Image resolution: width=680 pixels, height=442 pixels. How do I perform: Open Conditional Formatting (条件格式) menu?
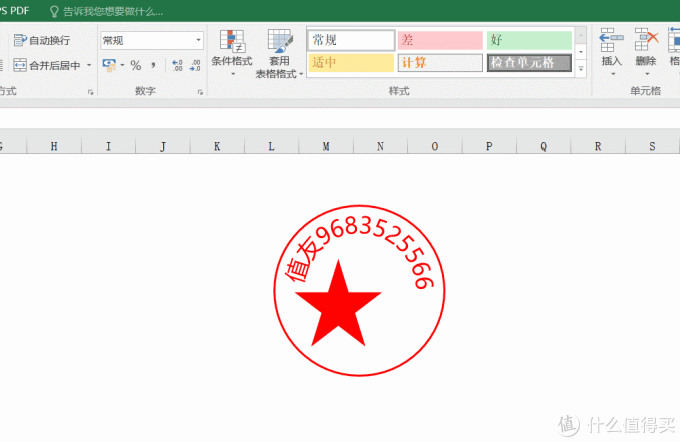point(232,53)
